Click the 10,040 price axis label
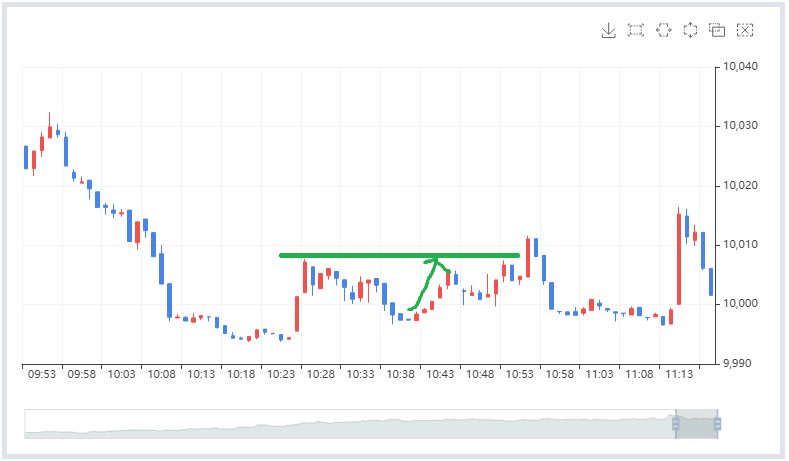The height and width of the screenshot is (461, 789). point(740,66)
